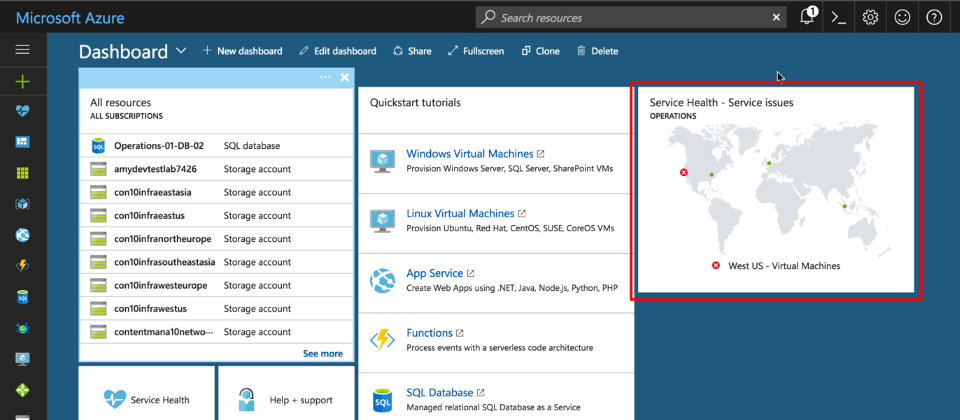Image resolution: width=960 pixels, height=420 pixels.
Task: Click the Quickstart tutorials heading
Action: 415,103
